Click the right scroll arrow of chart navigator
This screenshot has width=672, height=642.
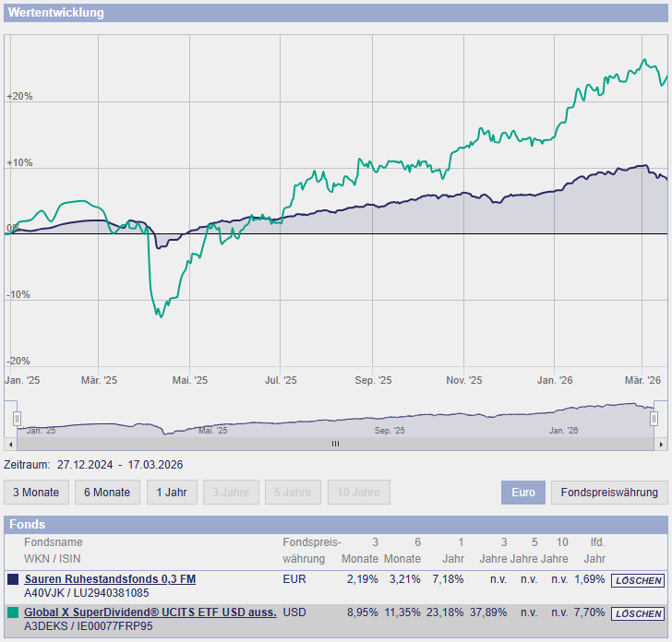point(661,444)
